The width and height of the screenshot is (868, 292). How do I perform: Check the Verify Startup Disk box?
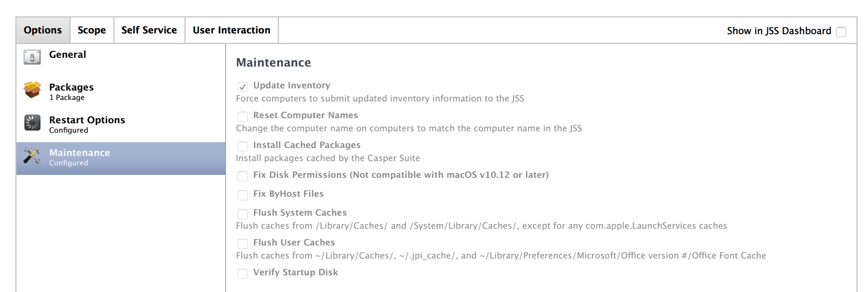point(243,273)
